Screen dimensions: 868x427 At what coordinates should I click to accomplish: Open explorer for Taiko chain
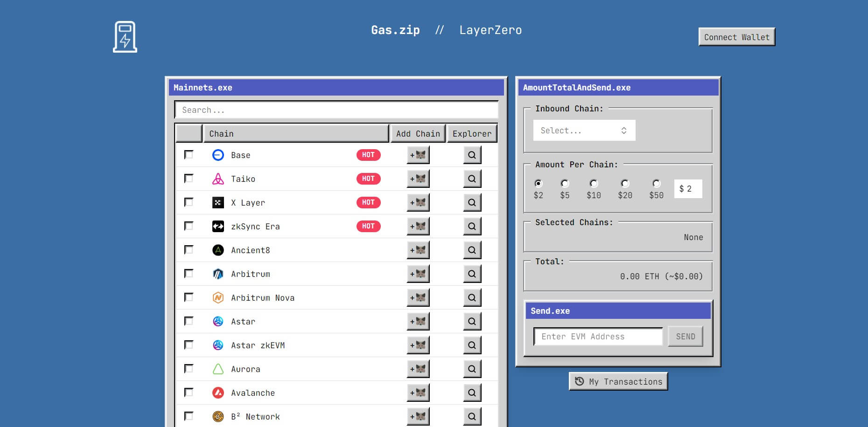pos(472,179)
